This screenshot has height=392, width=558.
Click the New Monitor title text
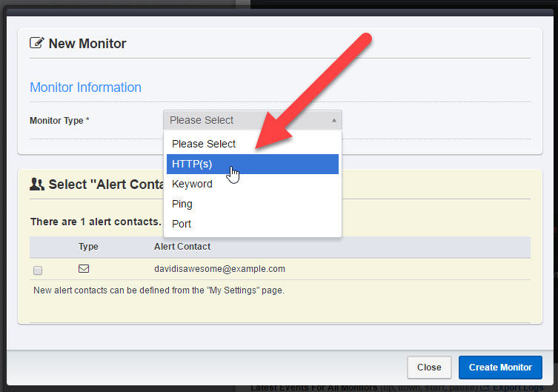[87, 44]
